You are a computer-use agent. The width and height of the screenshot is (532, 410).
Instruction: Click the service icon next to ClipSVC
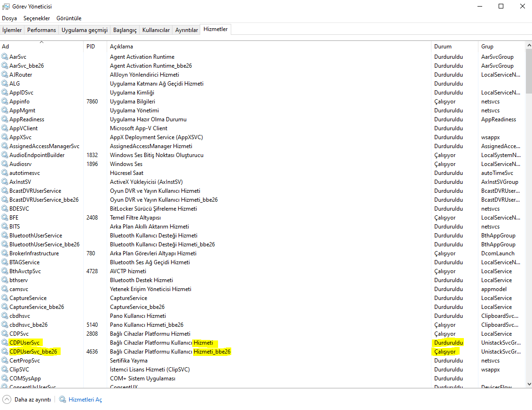[x=5, y=370]
